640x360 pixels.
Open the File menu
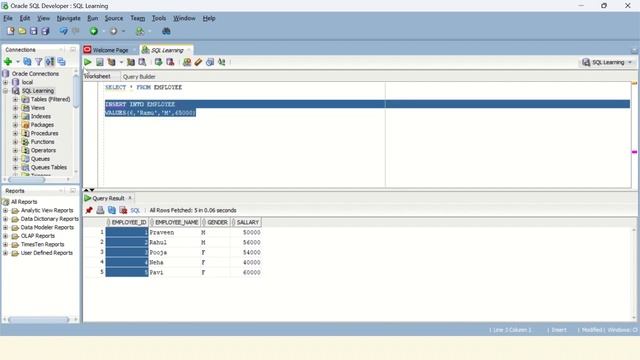click(x=8, y=18)
